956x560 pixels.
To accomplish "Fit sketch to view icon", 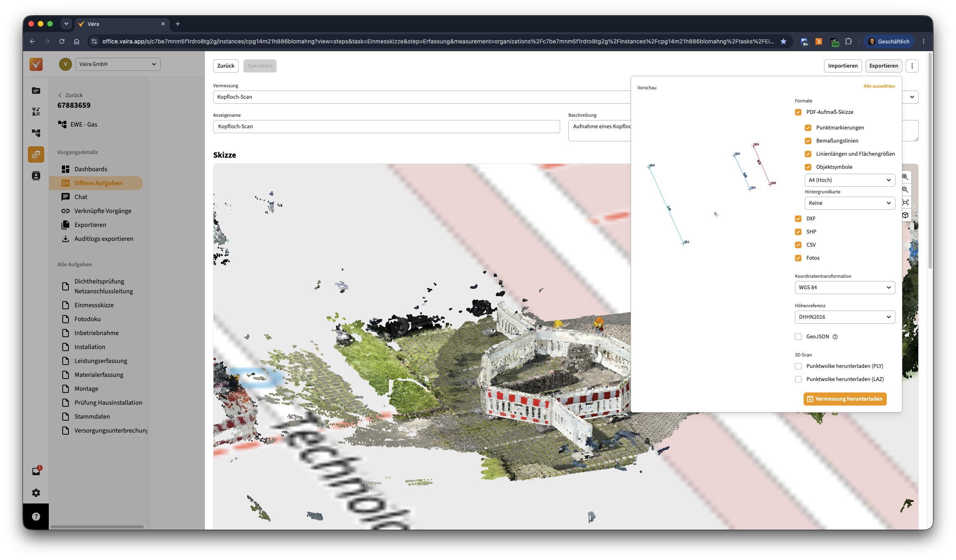I will point(905,202).
